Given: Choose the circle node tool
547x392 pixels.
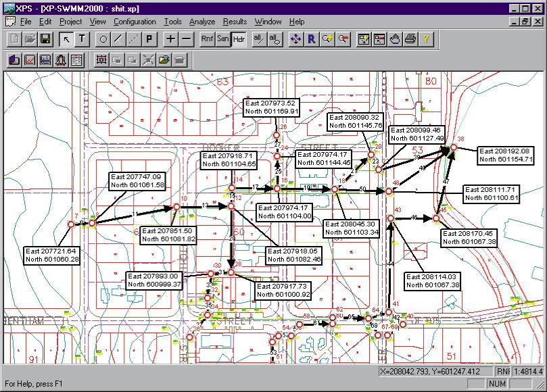Looking at the screenshot, I should click(x=103, y=39).
